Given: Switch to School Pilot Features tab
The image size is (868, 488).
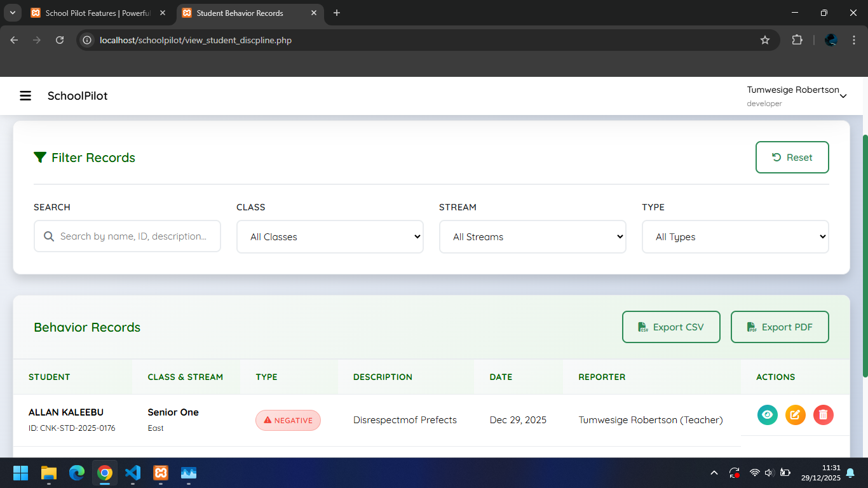Looking at the screenshot, I should tap(98, 13).
